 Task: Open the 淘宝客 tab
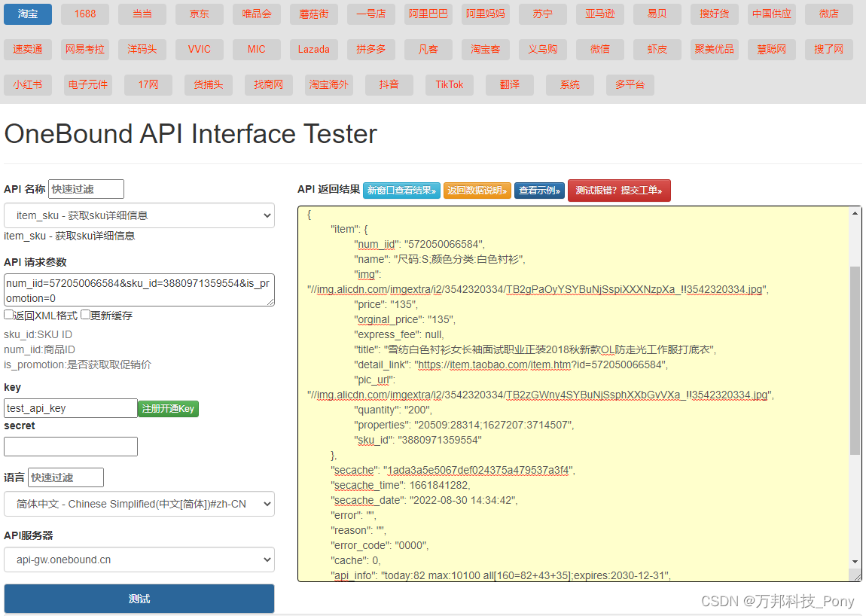point(486,49)
